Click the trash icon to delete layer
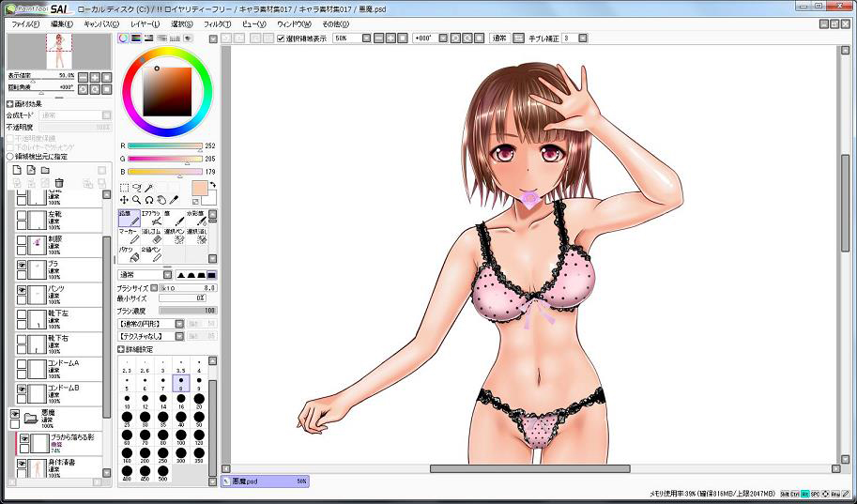Viewport: 857px width, 504px height. (59, 183)
